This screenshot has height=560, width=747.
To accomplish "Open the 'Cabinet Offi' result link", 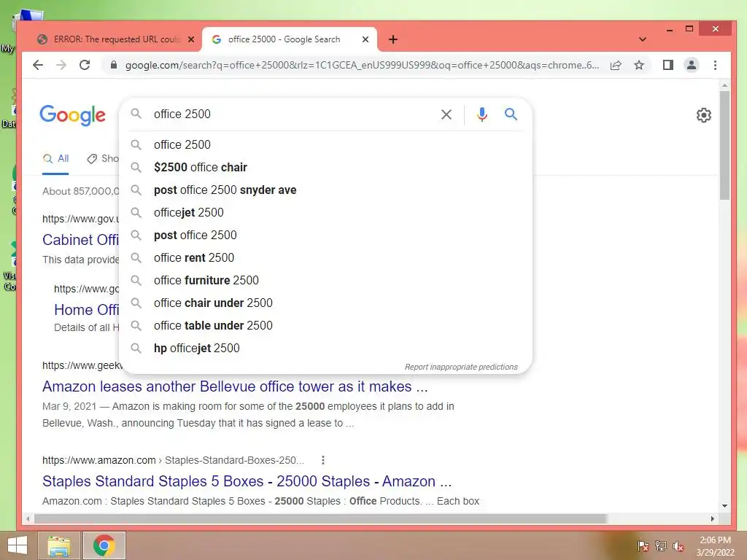I will (x=80, y=239).
